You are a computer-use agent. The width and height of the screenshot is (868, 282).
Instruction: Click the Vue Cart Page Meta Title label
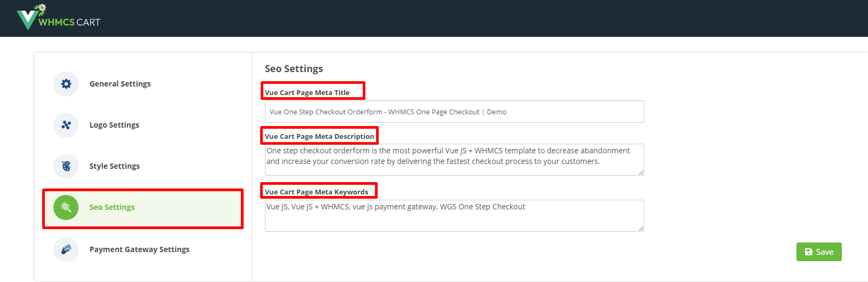click(307, 92)
